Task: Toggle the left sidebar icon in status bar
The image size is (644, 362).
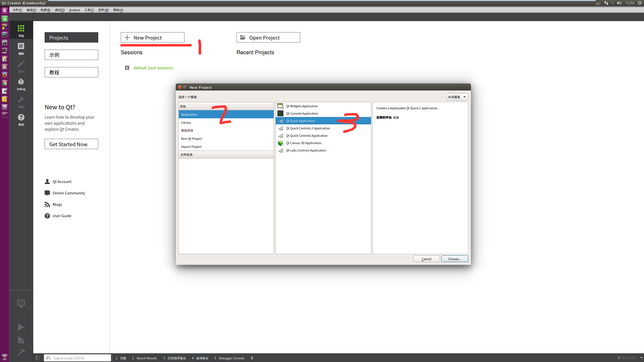Action: 38,358
